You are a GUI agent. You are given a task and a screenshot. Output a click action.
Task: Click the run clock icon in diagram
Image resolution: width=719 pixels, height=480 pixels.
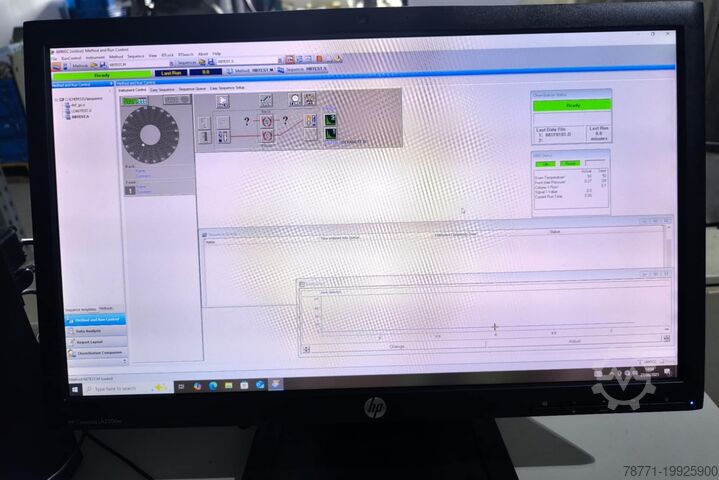point(295,99)
